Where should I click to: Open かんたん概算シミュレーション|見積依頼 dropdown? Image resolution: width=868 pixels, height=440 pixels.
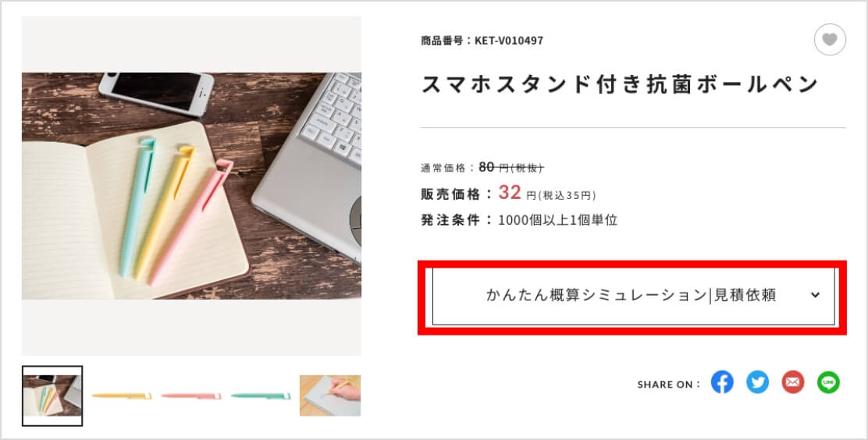tap(633, 296)
